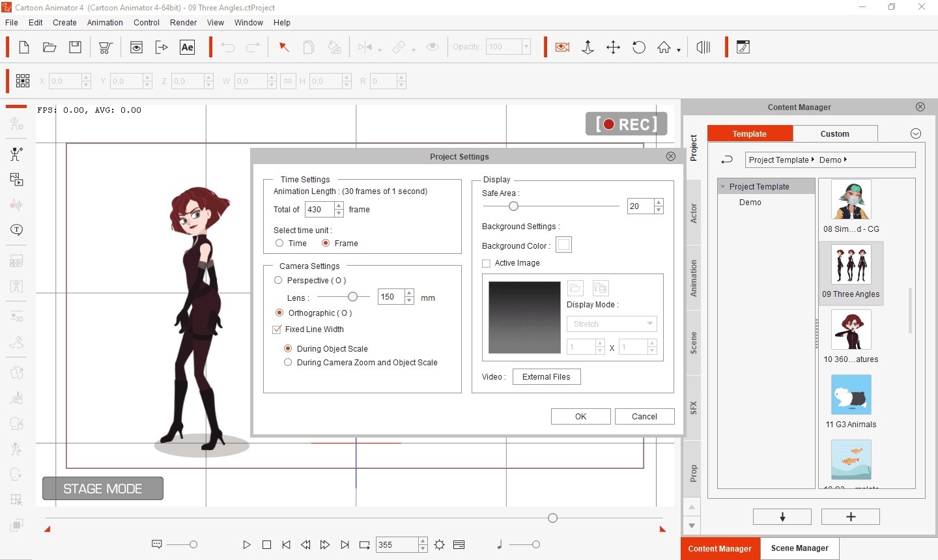Screen dimensions: 938x560
Task: Increase current frame 355 stepper
Action: pos(423,541)
